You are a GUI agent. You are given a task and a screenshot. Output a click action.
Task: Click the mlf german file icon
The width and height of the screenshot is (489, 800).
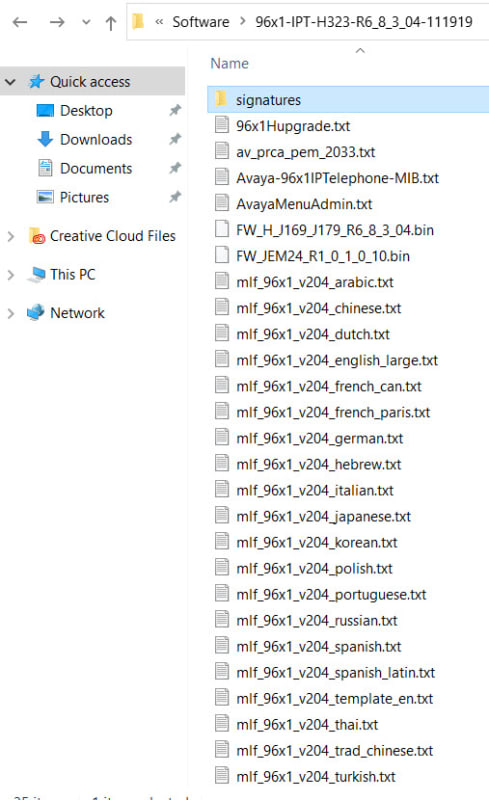(x=222, y=437)
